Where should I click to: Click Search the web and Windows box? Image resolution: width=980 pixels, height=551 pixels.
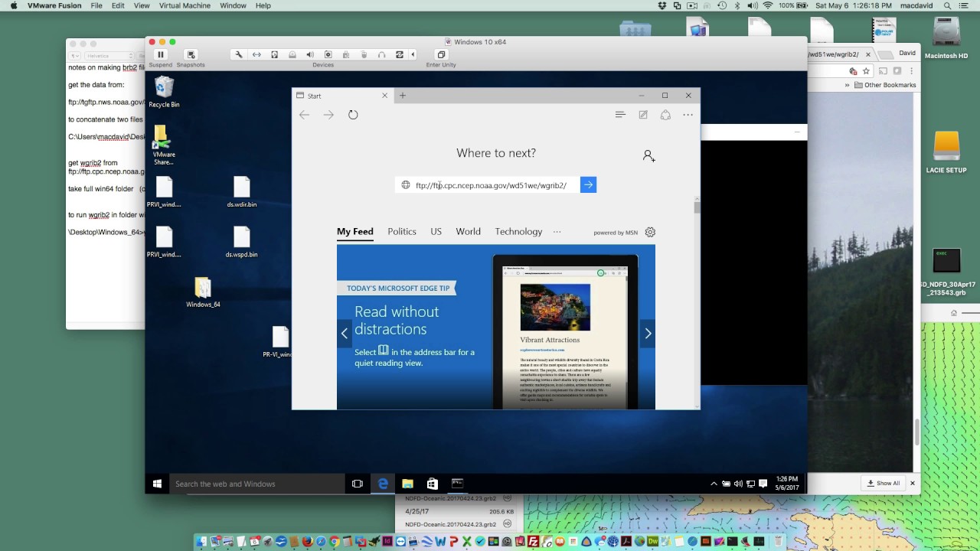[x=256, y=484]
